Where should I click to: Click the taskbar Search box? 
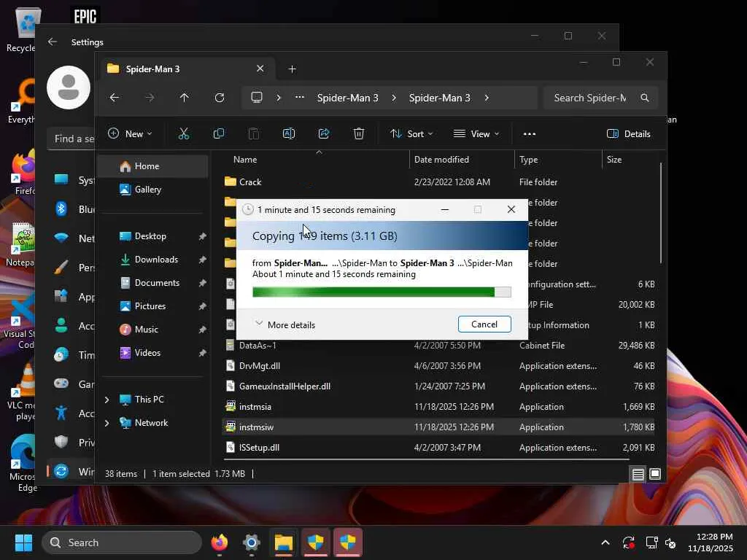(122, 542)
